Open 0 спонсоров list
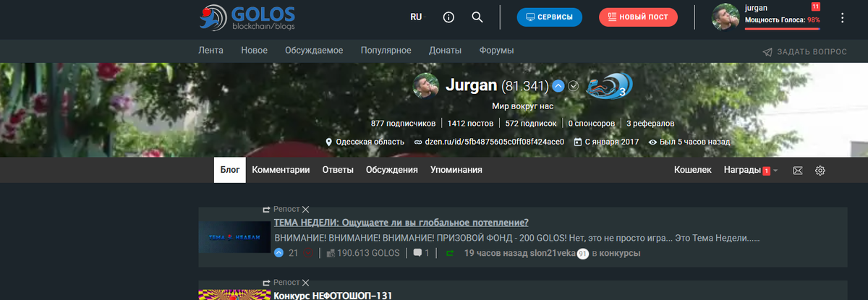This screenshot has width=868, height=300. click(x=592, y=123)
